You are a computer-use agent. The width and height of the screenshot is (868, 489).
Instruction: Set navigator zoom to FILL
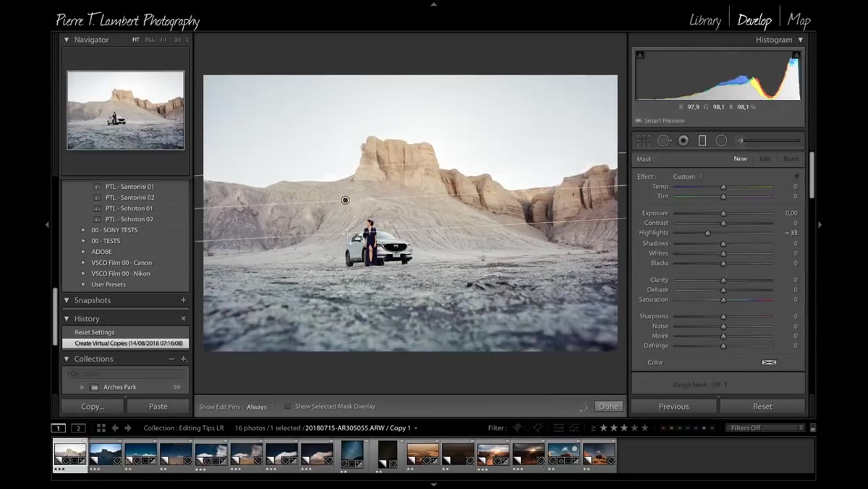pyautogui.click(x=150, y=40)
